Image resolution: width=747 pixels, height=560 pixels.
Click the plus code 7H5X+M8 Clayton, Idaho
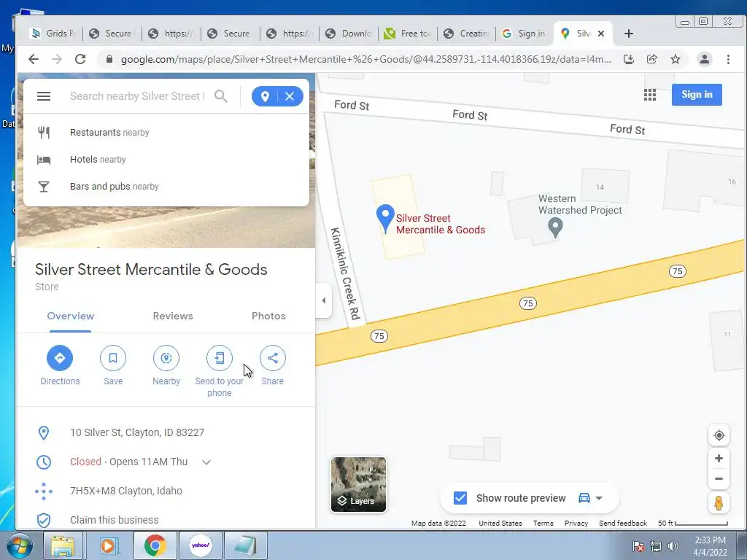click(126, 491)
